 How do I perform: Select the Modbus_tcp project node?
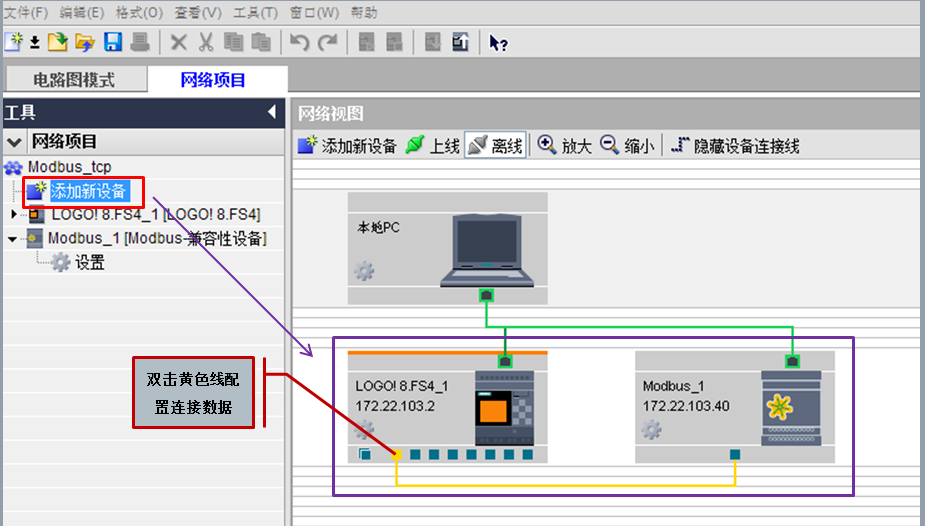coord(70,167)
